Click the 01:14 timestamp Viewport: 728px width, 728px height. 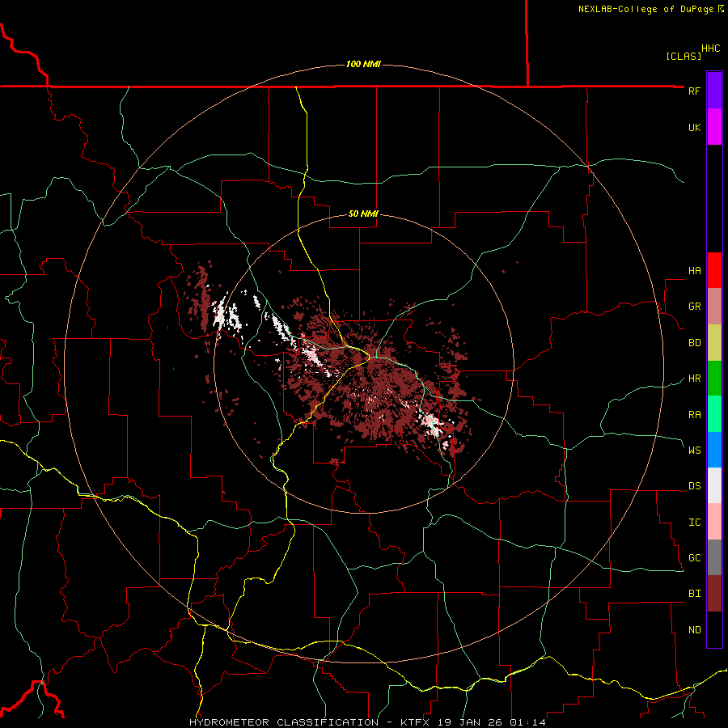(x=527, y=722)
